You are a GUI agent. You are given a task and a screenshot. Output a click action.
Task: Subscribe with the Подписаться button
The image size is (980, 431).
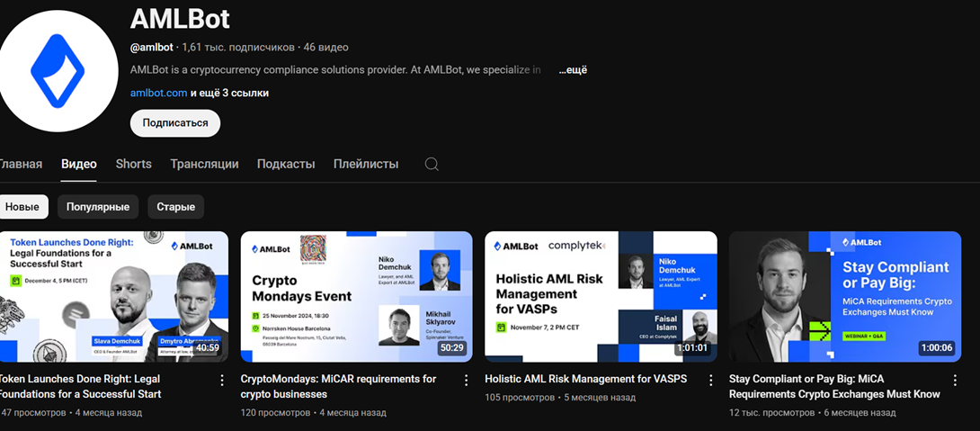click(175, 123)
